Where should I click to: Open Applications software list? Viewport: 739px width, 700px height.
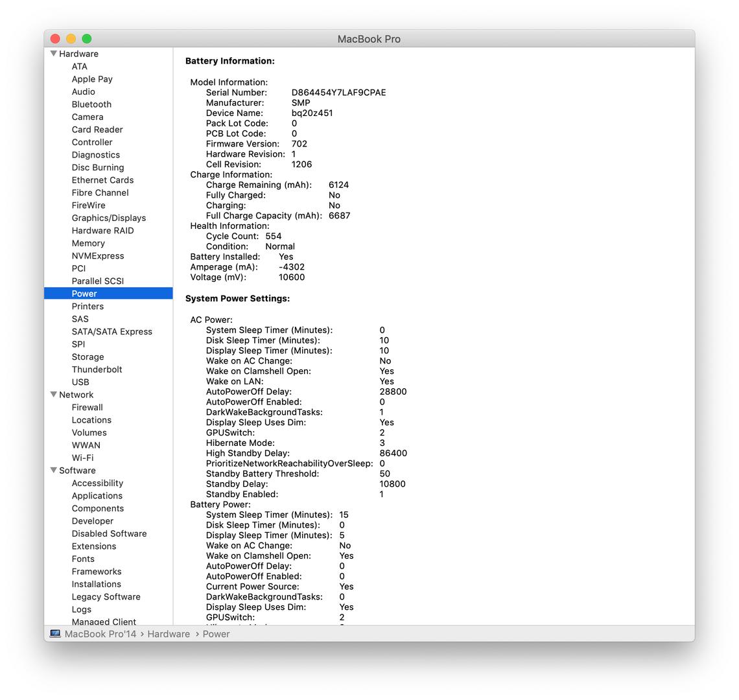click(97, 496)
